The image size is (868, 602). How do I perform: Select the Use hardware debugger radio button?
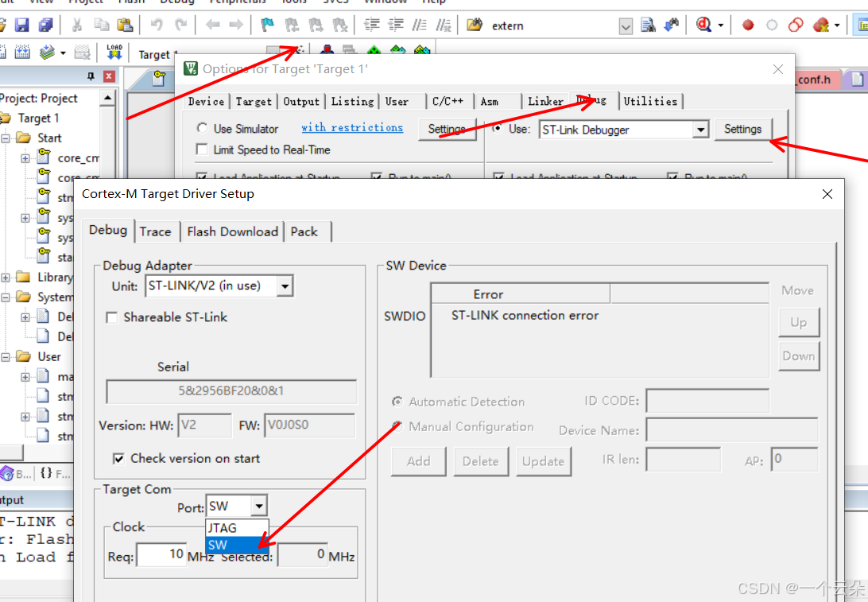click(x=498, y=129)
